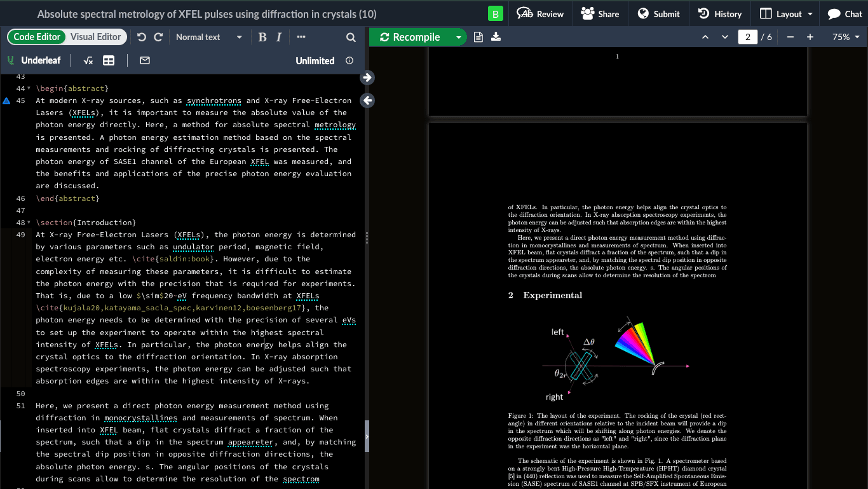This screenshot has height=489, width=868.
Task: Click the Figure 1 caption in PDF
Action: pos(617,431)
